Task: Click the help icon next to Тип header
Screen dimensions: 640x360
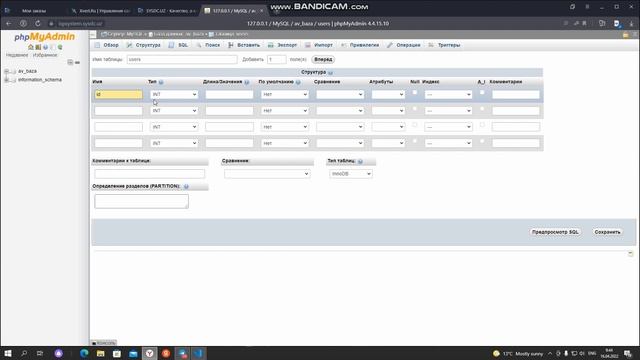Action: point(161,82)
